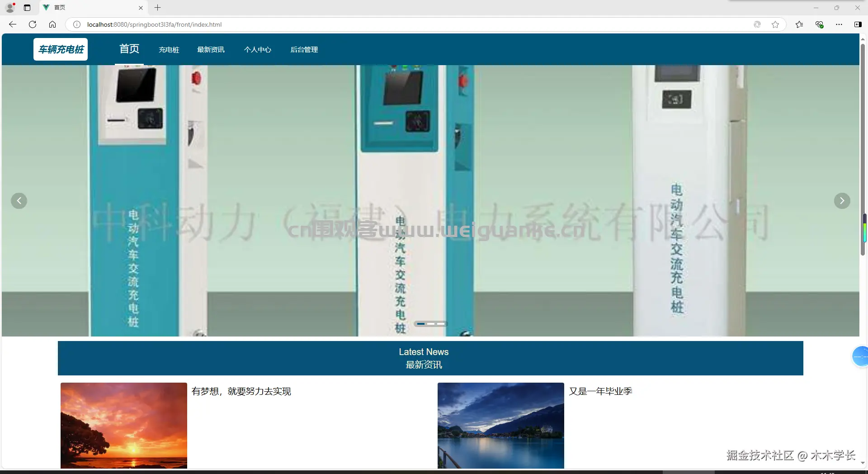
Task: Select the 首页 browser tab
Action: 93,8
